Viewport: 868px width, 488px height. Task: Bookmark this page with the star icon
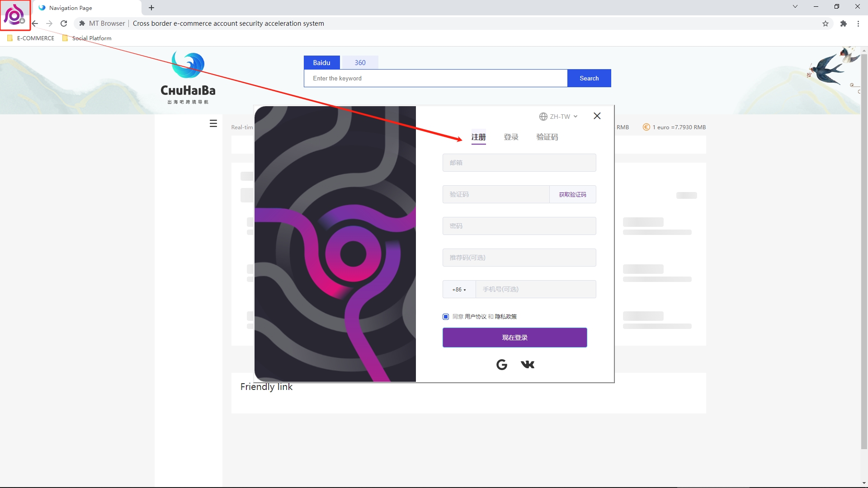tap(826, 23)
